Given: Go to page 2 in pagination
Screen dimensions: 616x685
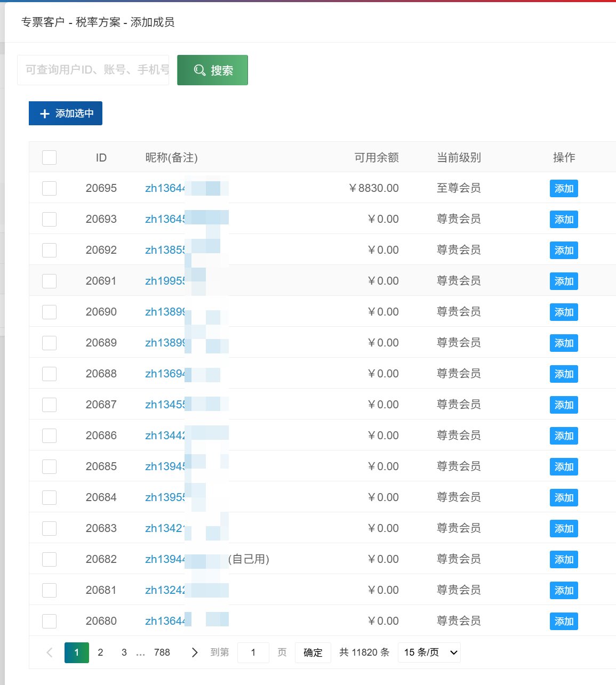Looking at the screenshot, I should coord(100,652).
